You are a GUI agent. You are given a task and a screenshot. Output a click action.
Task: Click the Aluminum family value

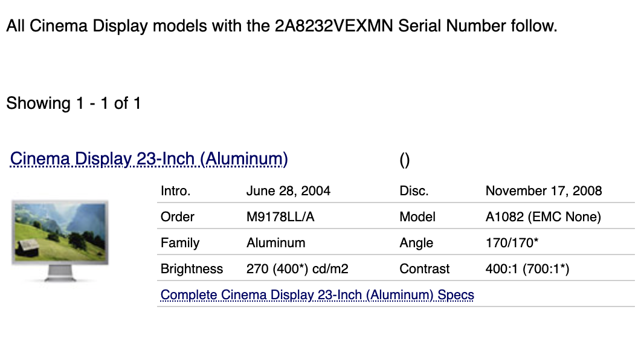click(276, 242)
